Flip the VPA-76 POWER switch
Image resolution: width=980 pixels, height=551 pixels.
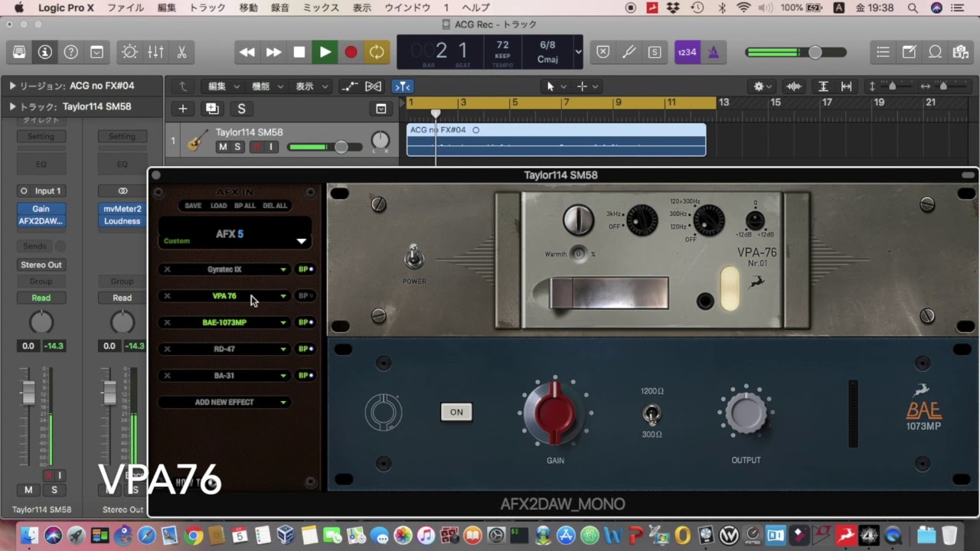click(x=414, y=257)
